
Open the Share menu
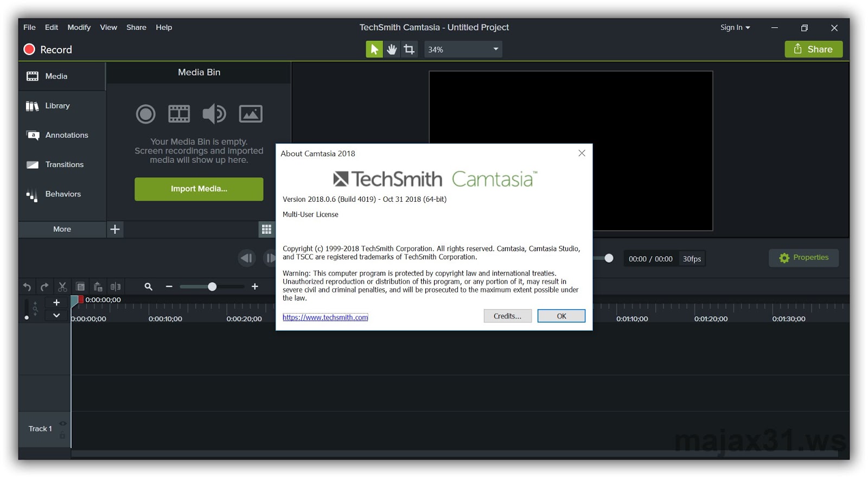click(x=136, y=27)
